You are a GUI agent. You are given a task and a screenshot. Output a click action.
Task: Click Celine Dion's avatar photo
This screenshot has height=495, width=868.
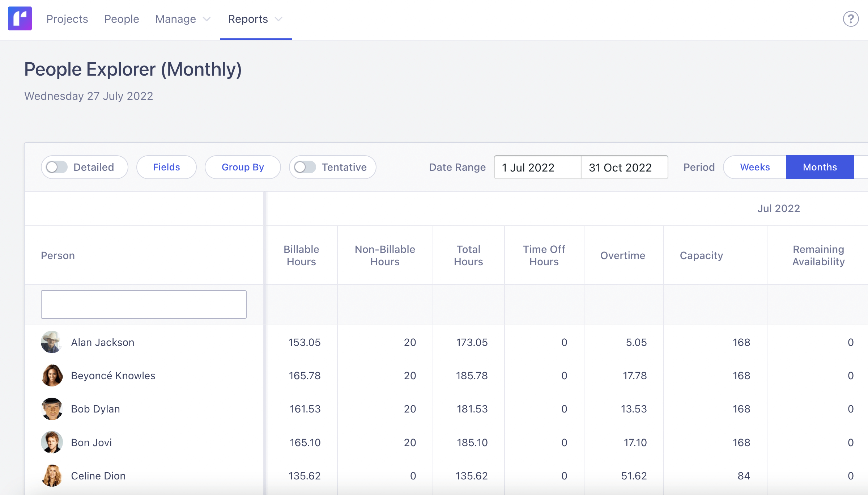tap(52, 475)
